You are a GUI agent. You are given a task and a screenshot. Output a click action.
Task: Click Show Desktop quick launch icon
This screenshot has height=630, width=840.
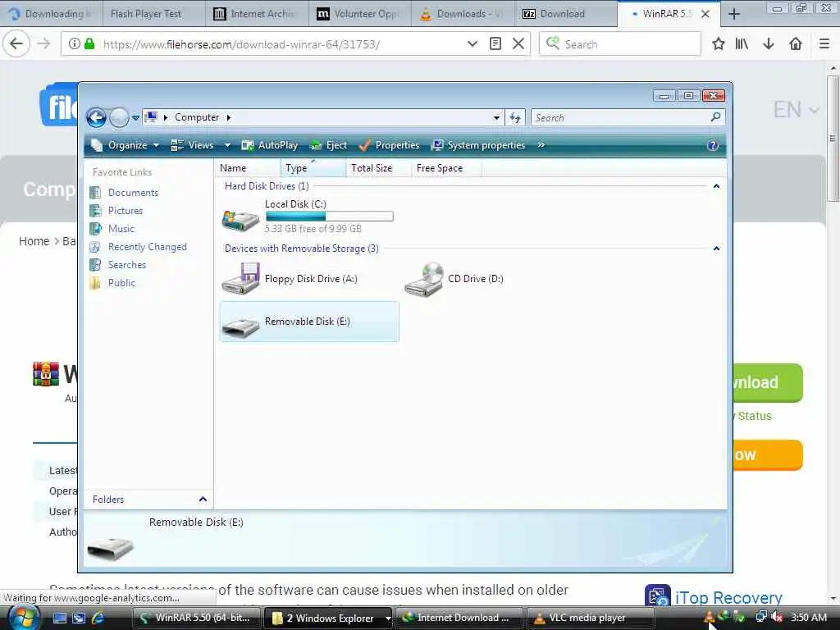60,618
